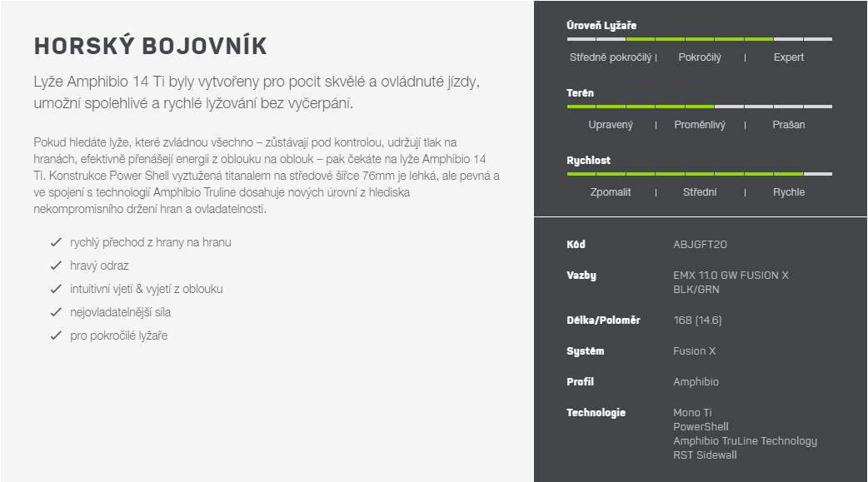
Task: Click the 'Úroveň Lyžaře' level bar
Action: click(699, 39)
